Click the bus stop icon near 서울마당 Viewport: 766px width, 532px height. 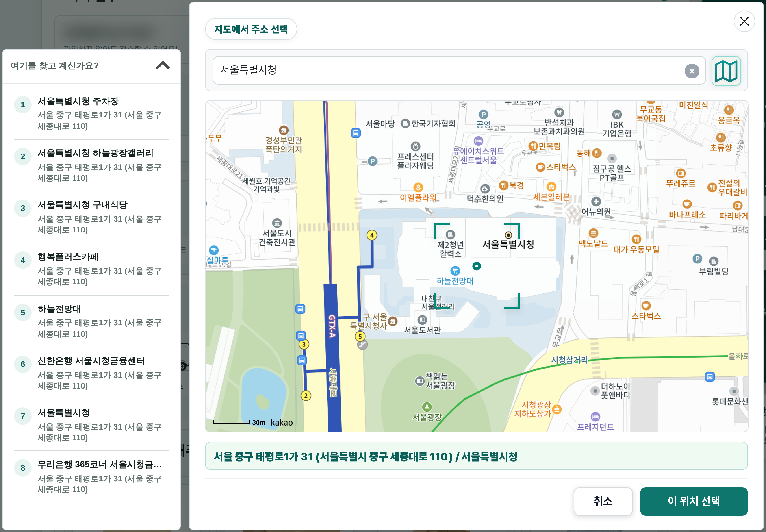[356, 133]
